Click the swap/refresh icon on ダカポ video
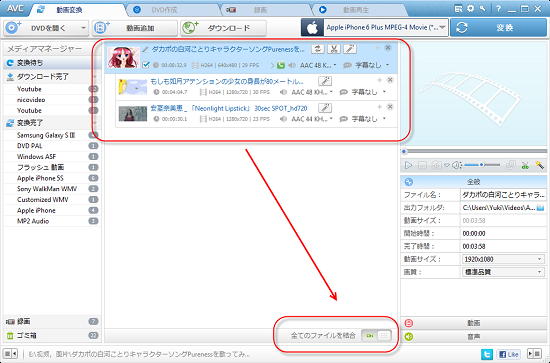The height and width of the screenshot is (363, 550). point(317,49)
